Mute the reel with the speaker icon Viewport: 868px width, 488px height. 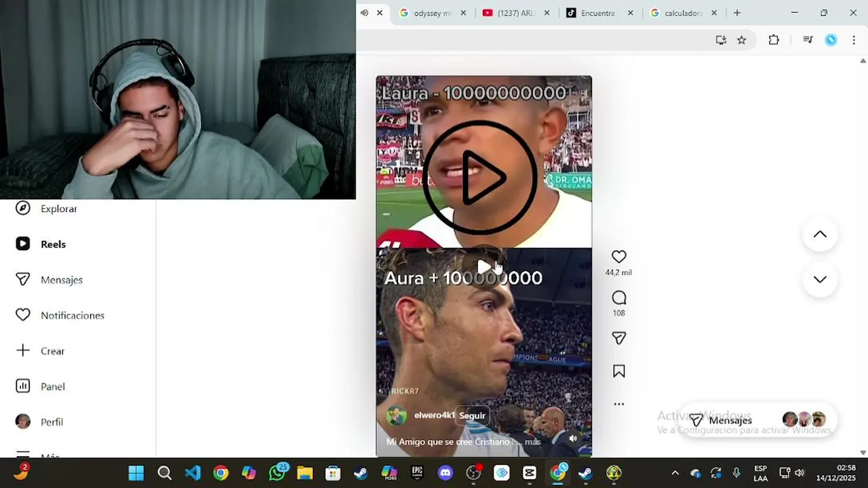(x=573, y=439)
